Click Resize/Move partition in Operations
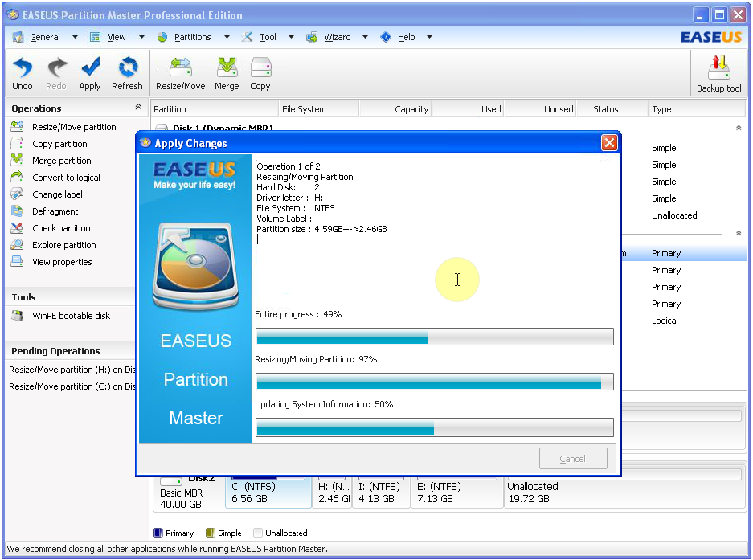 [x=74, y=127]
